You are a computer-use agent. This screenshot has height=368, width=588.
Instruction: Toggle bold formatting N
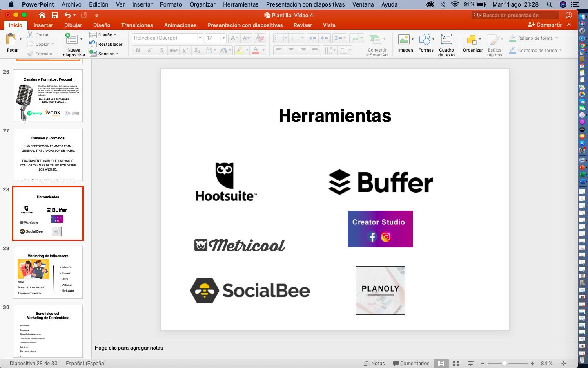(138, 50)
